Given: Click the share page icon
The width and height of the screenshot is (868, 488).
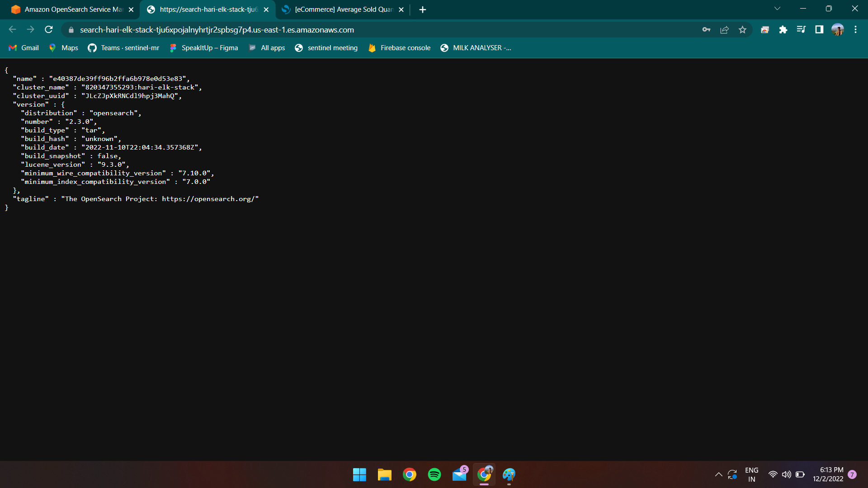Looking at the screenshot, I should [x=724, y=30].
